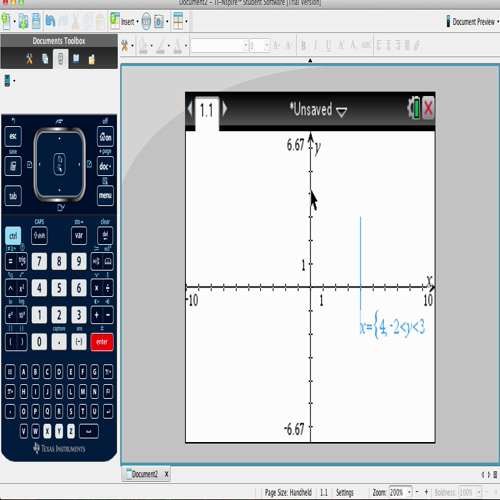
Task: Click the Undo arrow icon
Action: point(50,21)
